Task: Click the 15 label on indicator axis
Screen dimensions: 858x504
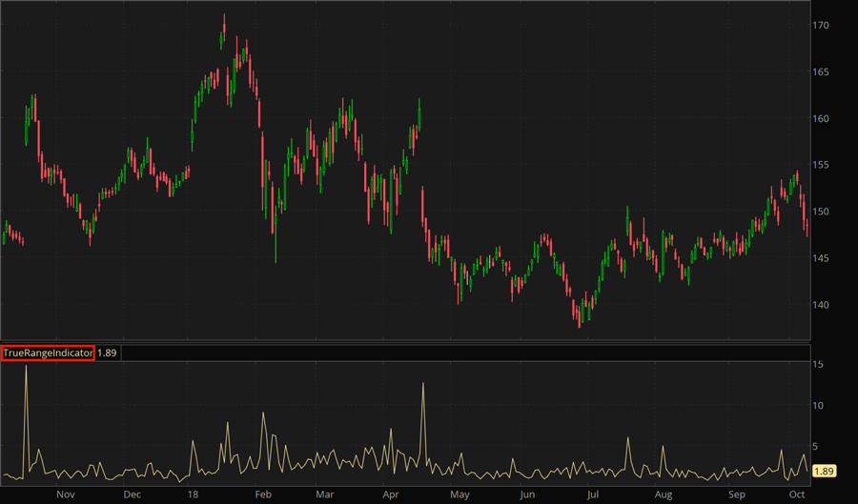Action: pyautogui.click(x=818, y=365)
